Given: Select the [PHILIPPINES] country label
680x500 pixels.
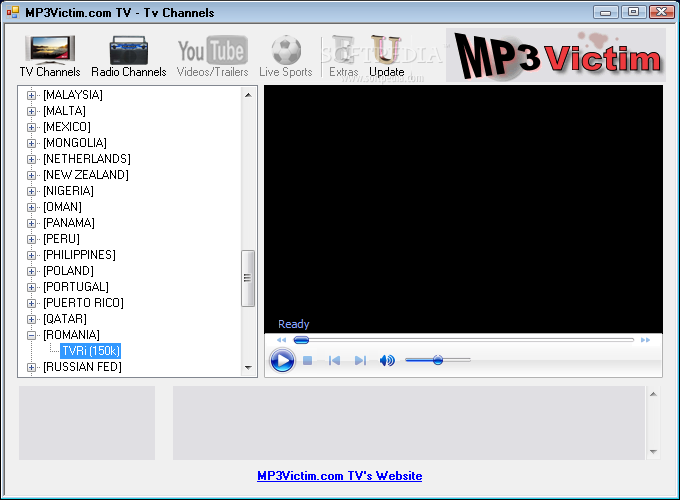Looking at the screenshot, I should [x=79, y=255].
